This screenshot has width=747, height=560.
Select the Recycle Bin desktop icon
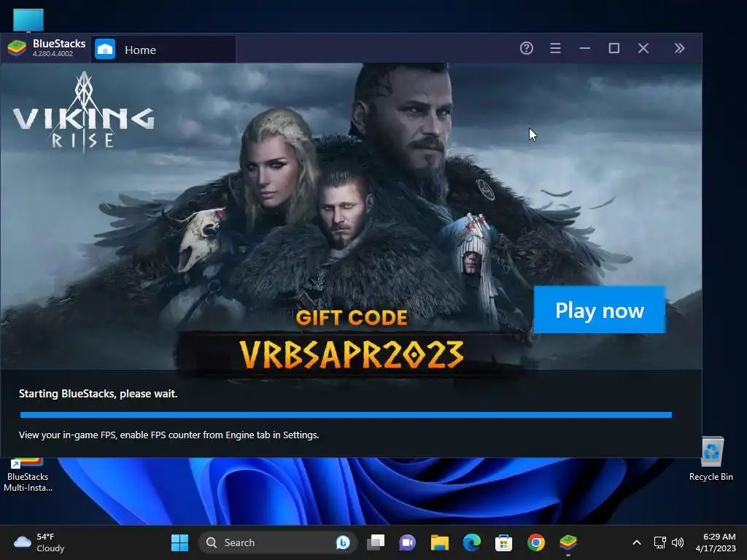(x=711, y=459)
